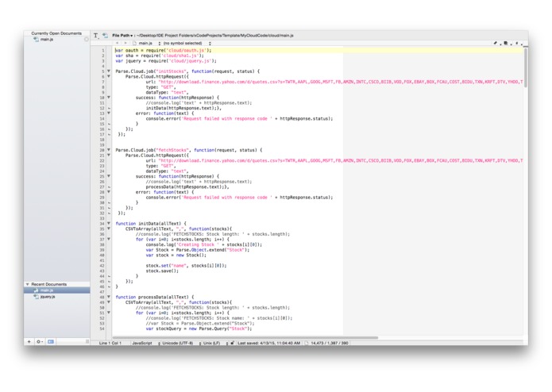Fold the success function at line 10
552x392 pixels.
[109, 98]
